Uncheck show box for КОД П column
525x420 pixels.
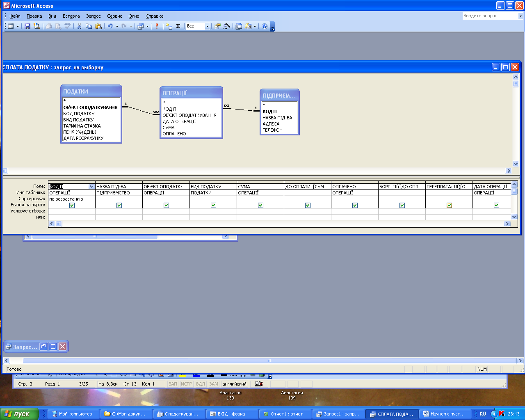click(x=72, y=205)
